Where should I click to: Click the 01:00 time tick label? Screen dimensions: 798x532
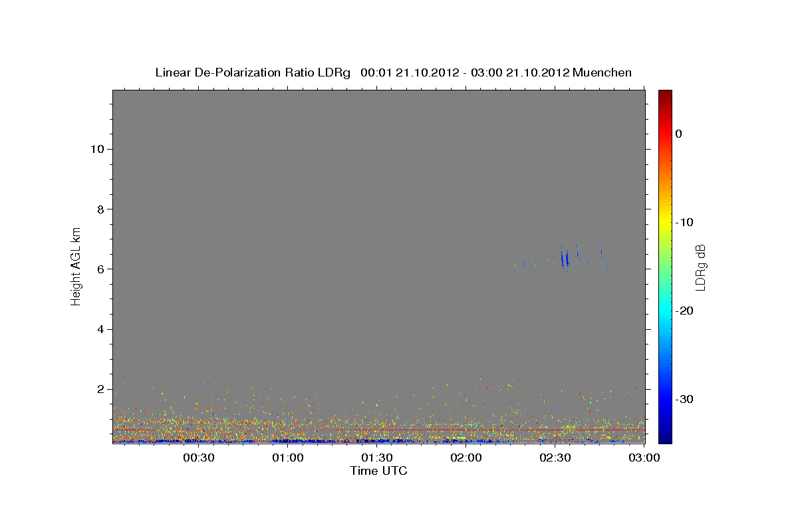click(287, 458)
